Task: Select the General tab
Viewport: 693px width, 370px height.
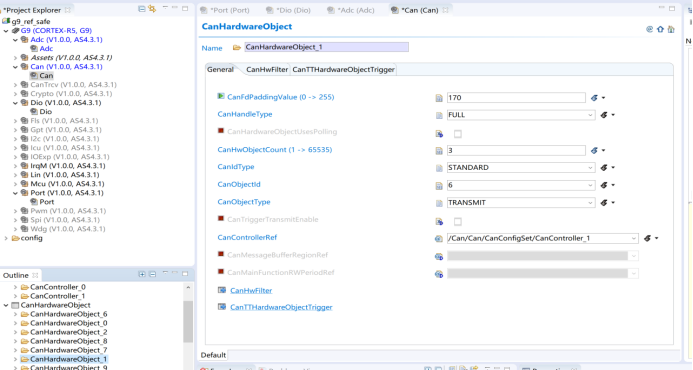Action: [220, 69]
